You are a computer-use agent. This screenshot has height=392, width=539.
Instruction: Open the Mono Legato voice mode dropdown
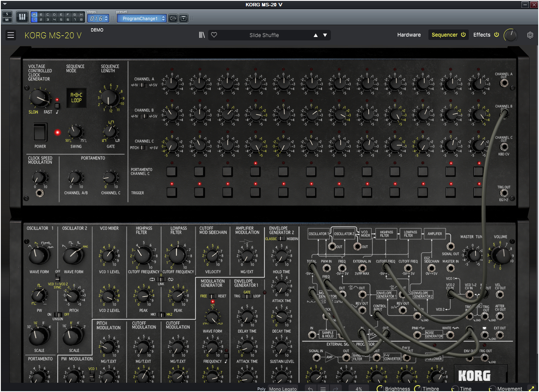283,389
